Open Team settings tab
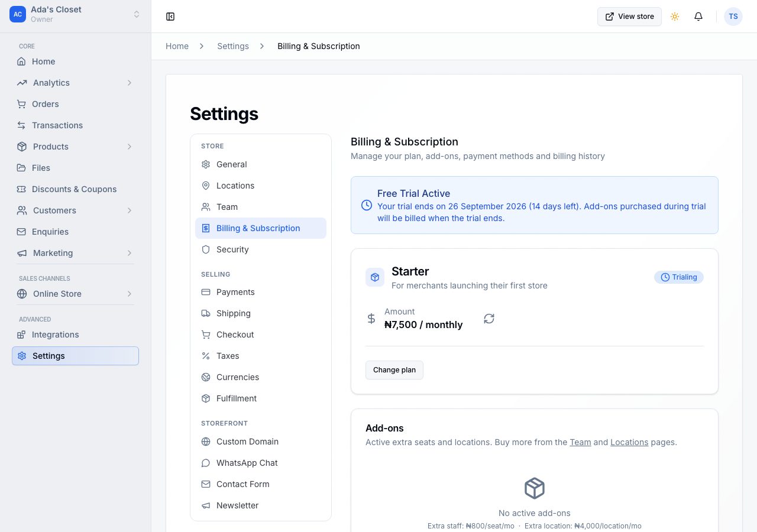The image size is (757, 532). tap(261, 207)
